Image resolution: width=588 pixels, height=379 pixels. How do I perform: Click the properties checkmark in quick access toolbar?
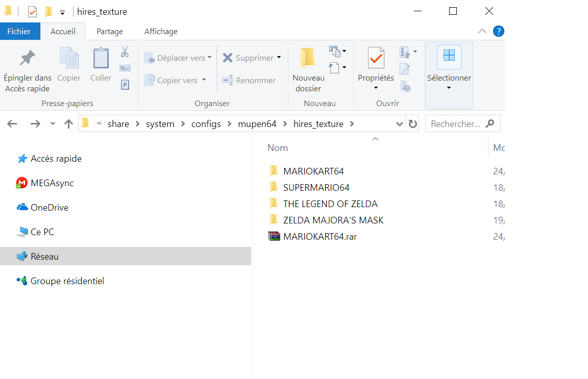click(32, 12)
